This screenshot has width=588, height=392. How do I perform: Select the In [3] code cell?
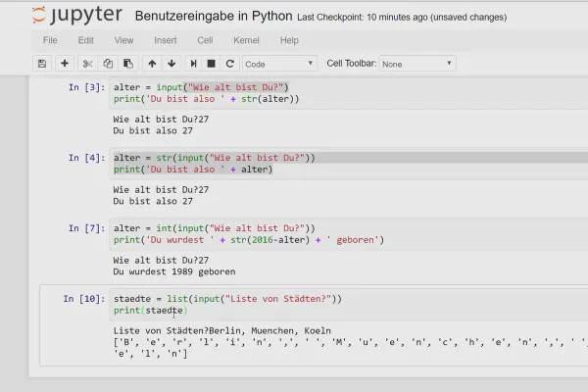(348, 93)
